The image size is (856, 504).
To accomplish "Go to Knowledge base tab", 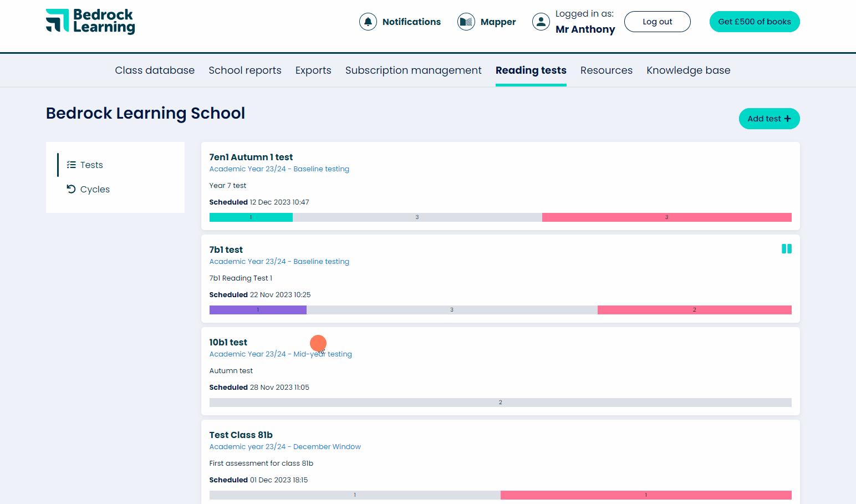I will click(x=689, y=70).
